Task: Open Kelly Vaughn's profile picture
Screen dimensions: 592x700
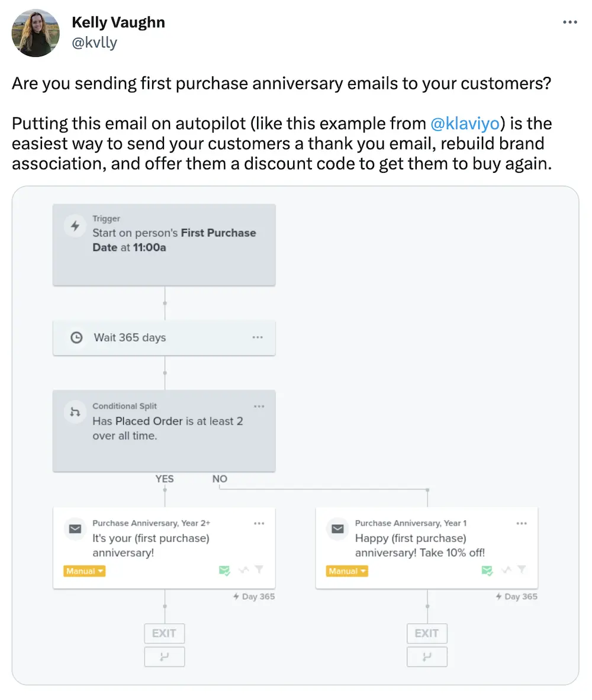Action: [36, 33]
